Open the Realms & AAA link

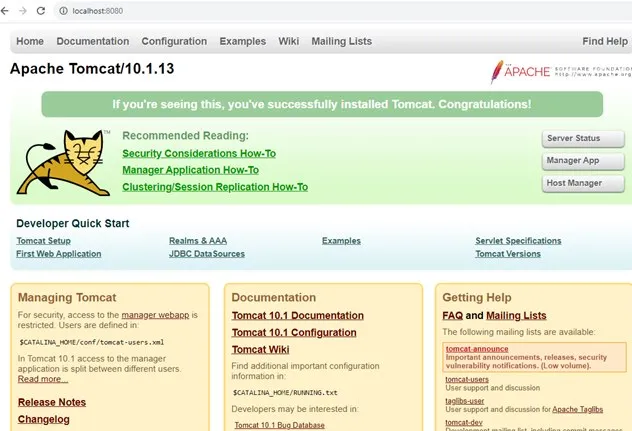pos(198,241)
